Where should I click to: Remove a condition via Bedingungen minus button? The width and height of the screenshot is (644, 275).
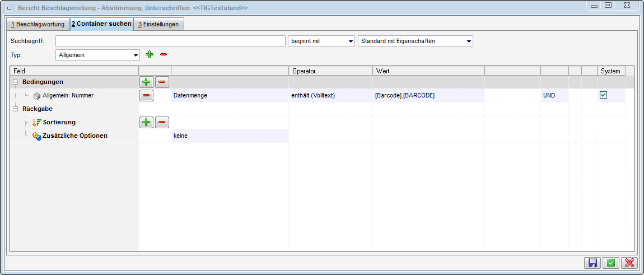pyautogui.click(x=162, y=82)
